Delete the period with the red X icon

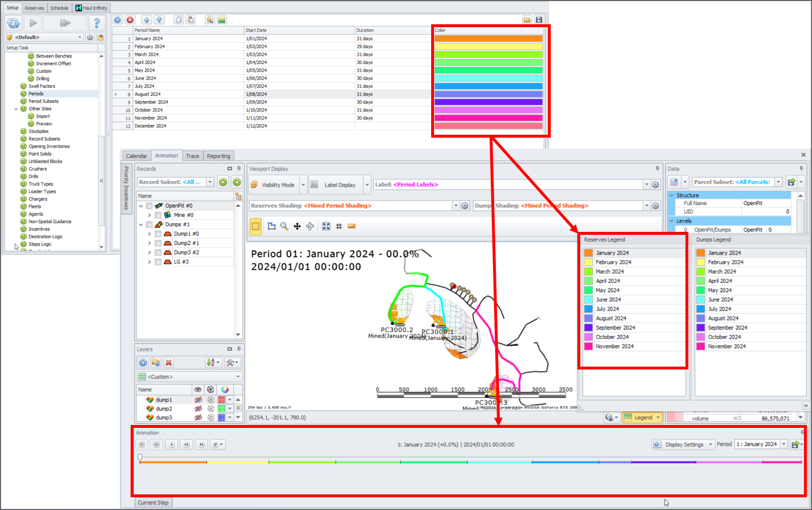click(130, 20)
